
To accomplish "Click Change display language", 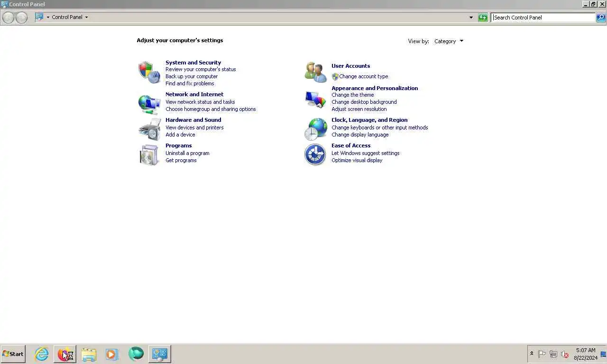I will pos(360,135).
